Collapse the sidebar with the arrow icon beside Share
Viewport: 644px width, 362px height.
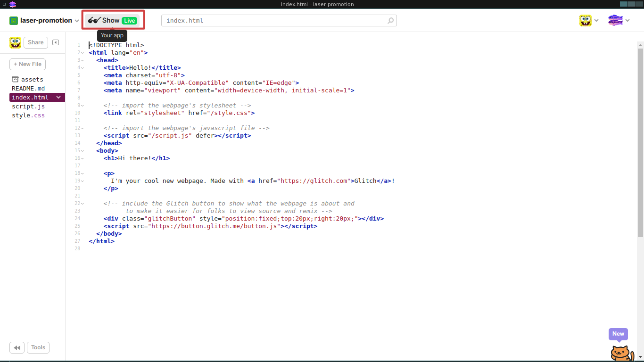[x=56, y=42]
